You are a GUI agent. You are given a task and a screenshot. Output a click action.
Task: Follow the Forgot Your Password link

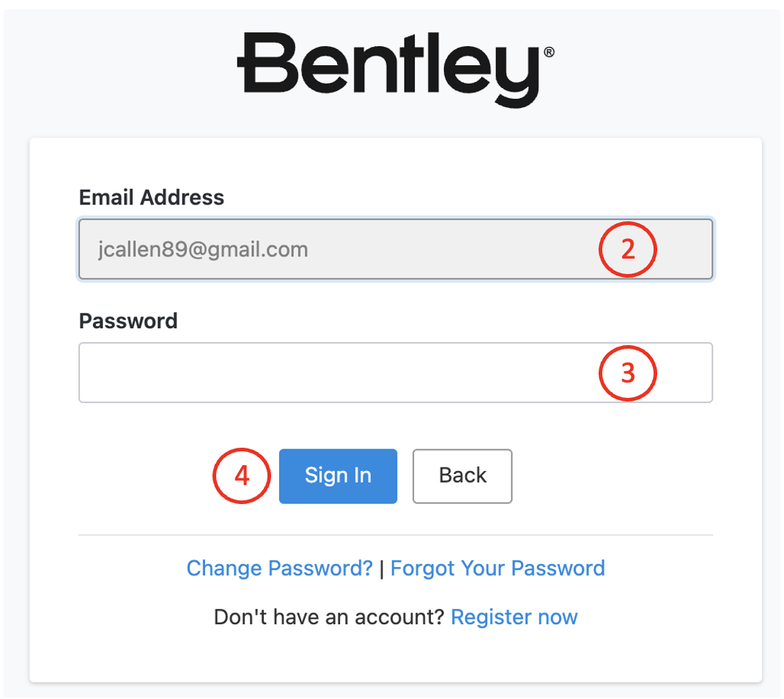(x=498, y=569)
